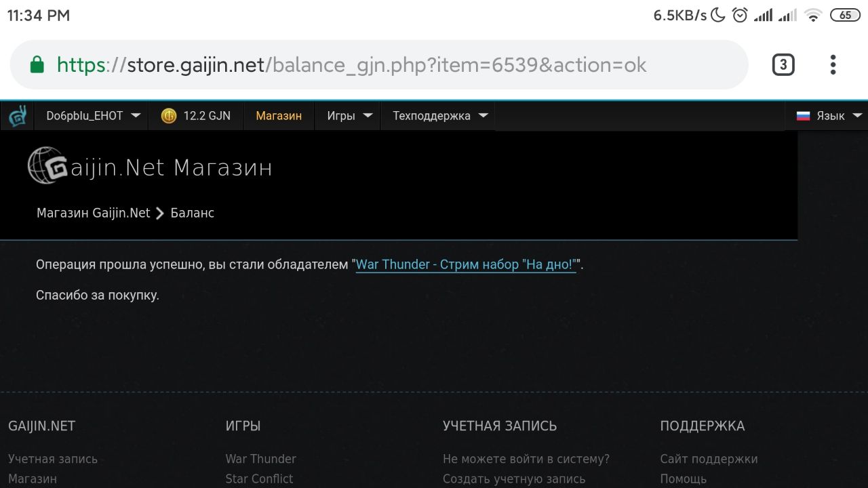Open the Star Conflict footer link
868x488 pixels.
(x=260, y=479)
